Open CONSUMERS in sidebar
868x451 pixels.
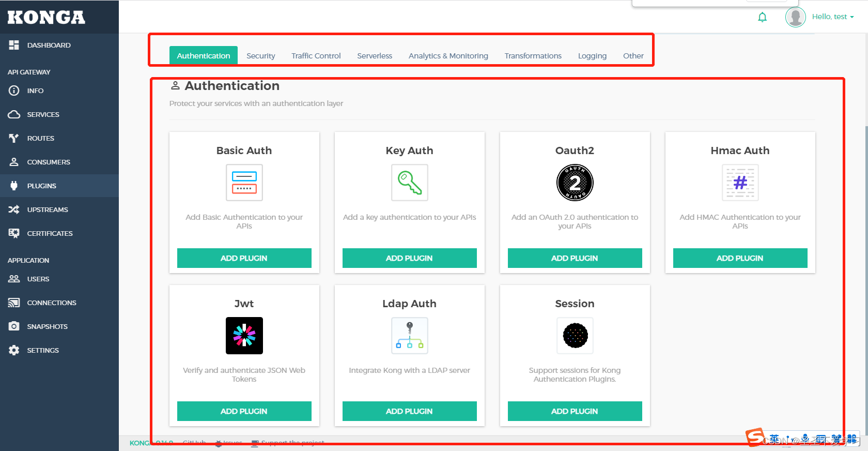point(59,162)
